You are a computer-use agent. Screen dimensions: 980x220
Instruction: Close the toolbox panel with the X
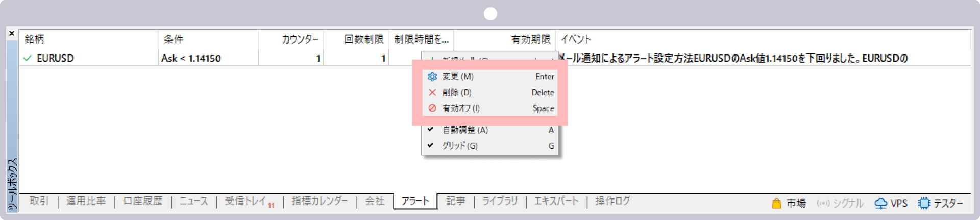[x=12, y=34]
